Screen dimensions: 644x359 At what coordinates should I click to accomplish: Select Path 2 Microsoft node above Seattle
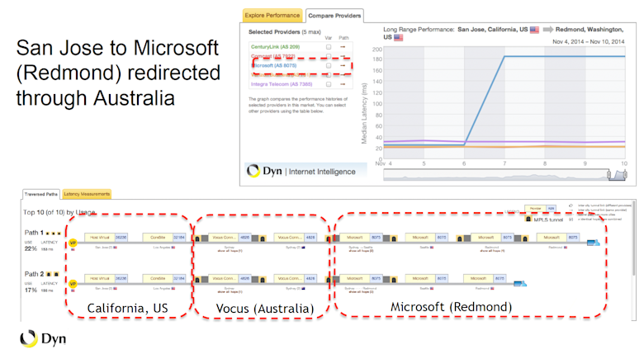tap(426, 278)
